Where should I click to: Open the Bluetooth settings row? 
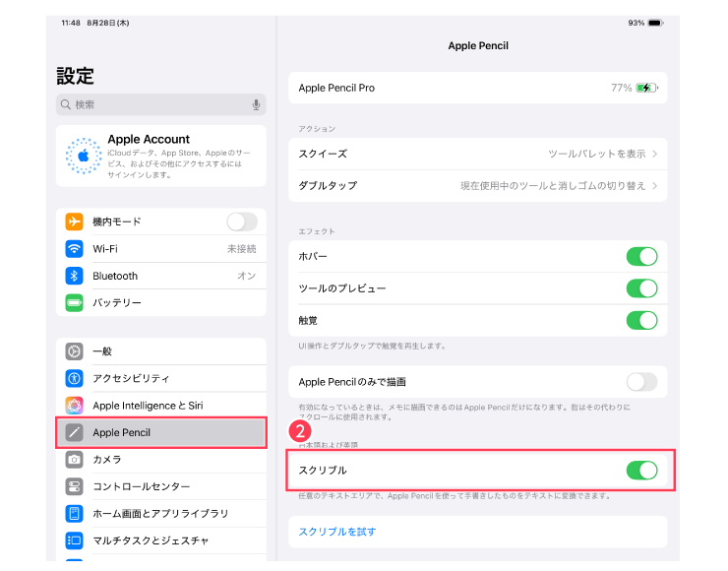coord(161,276)
